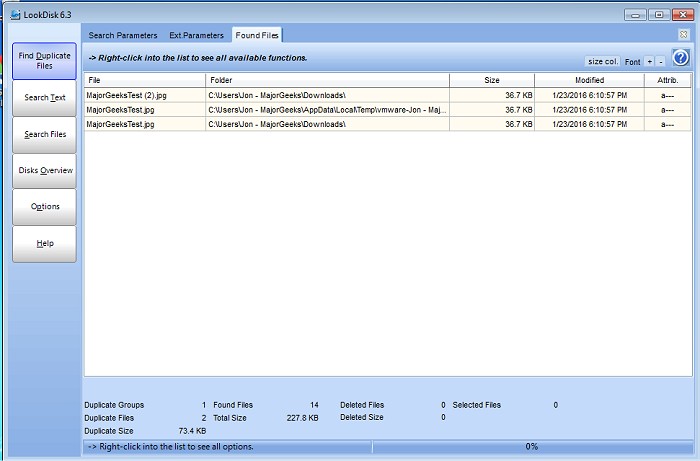Screen dimensions: 700x461
Task: Click the progress bar showing 0%
Action: (x=532, y=446)
